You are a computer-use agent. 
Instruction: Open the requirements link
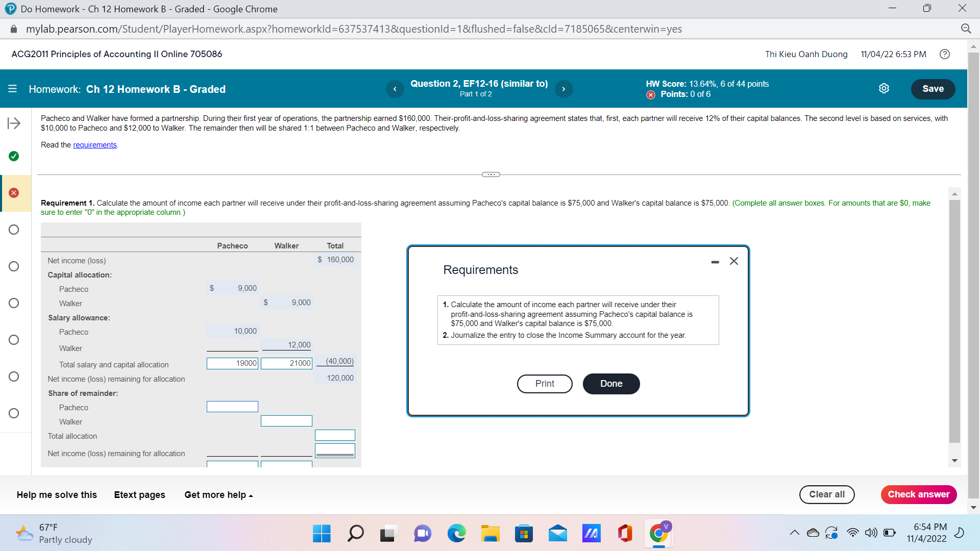94,145
